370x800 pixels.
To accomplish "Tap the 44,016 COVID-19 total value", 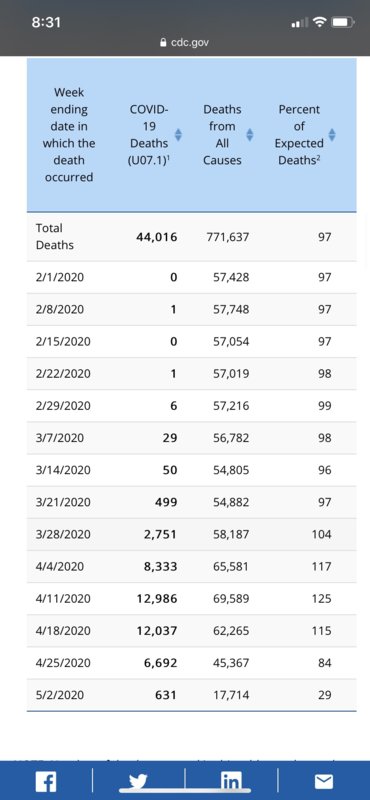I will (x=157, y=237).
